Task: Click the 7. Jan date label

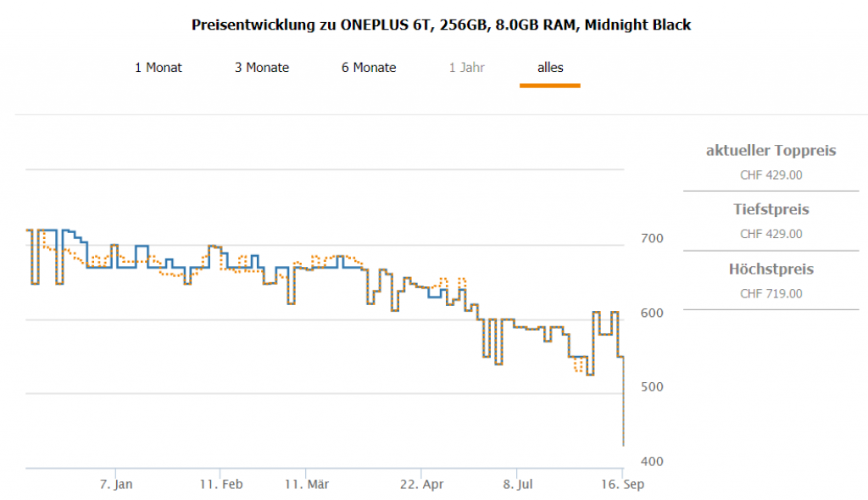Action: coord(116,485)
